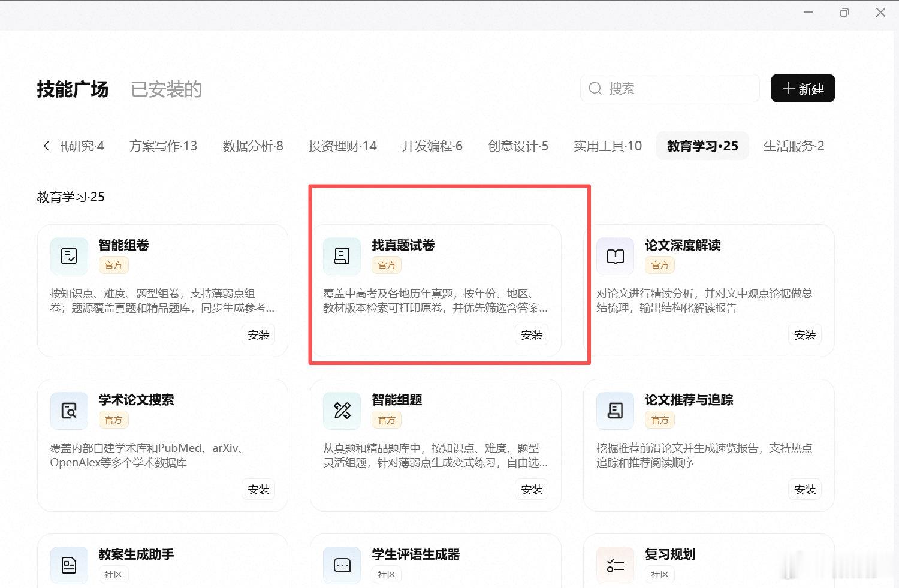899x588 pixels.
Task: Open the 复习规划 skill title
Action: click(670, 554)
